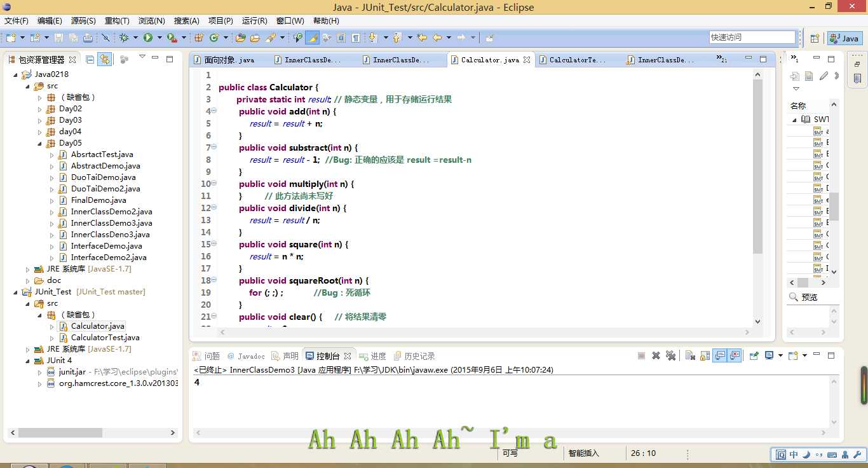Image resolution: width=868 pixels, height=468 pixels.
Task: Click the Display Selected Console icon
Action: pyautogui.click(x=770, y=355)
